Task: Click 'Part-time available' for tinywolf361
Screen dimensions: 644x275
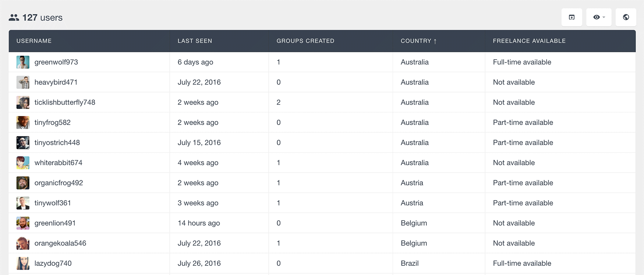Action: coord(523,203)
